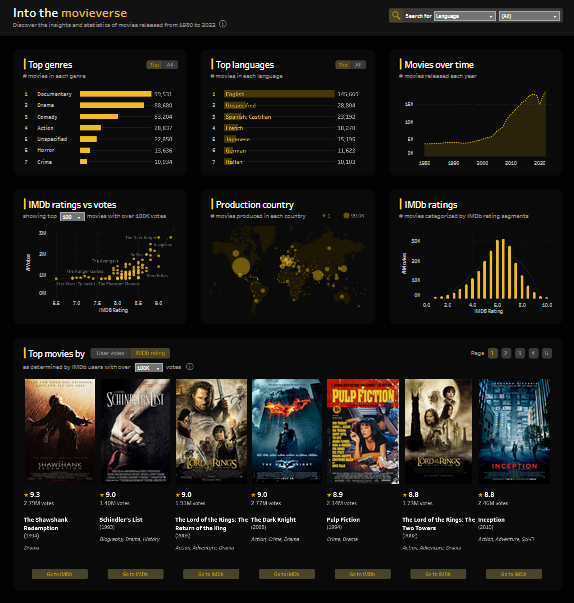Click the Pulp Fiction movie title text
This screenshot has height=603, width=574.
(343, 520)
